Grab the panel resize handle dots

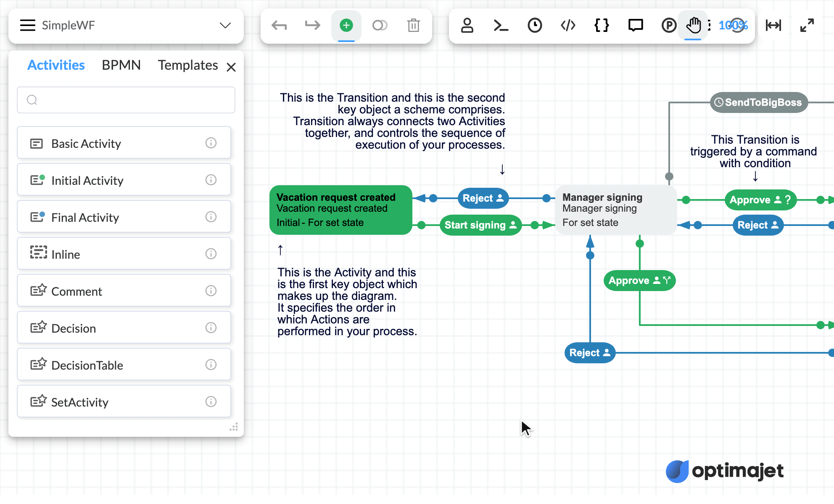pos(234,427)
